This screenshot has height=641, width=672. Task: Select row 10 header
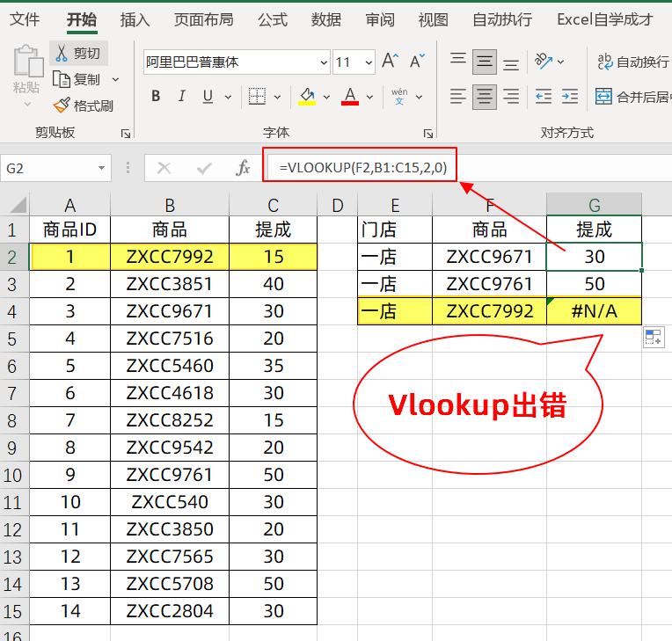click(x=13, y=475)
